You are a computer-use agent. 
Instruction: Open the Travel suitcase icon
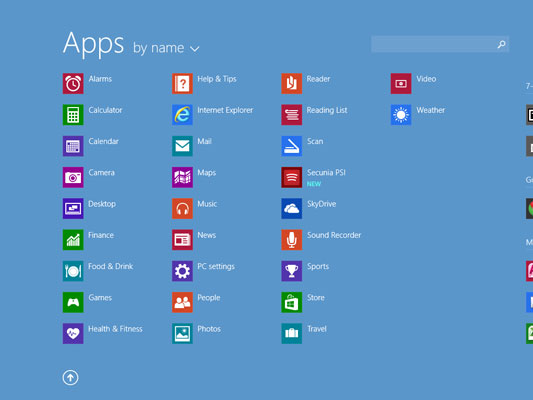click(x=292, y=333)
